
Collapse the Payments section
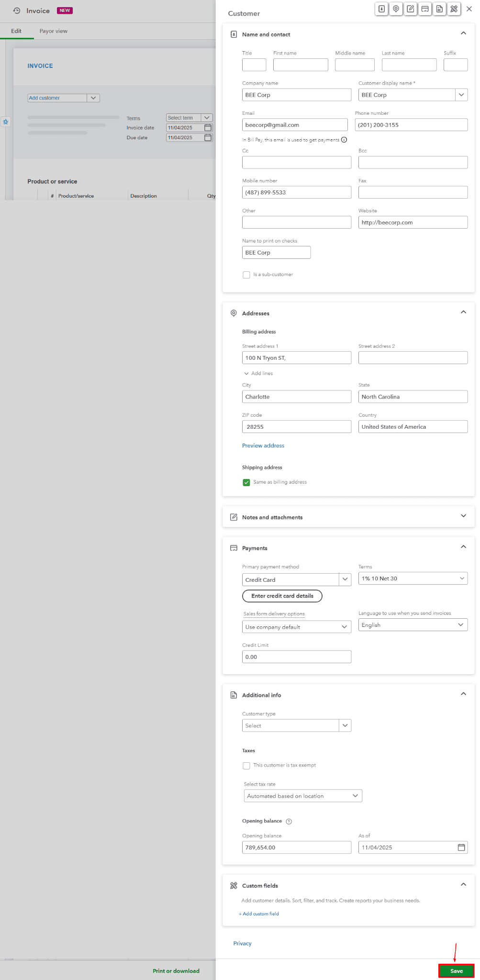[x=463, y=546]
